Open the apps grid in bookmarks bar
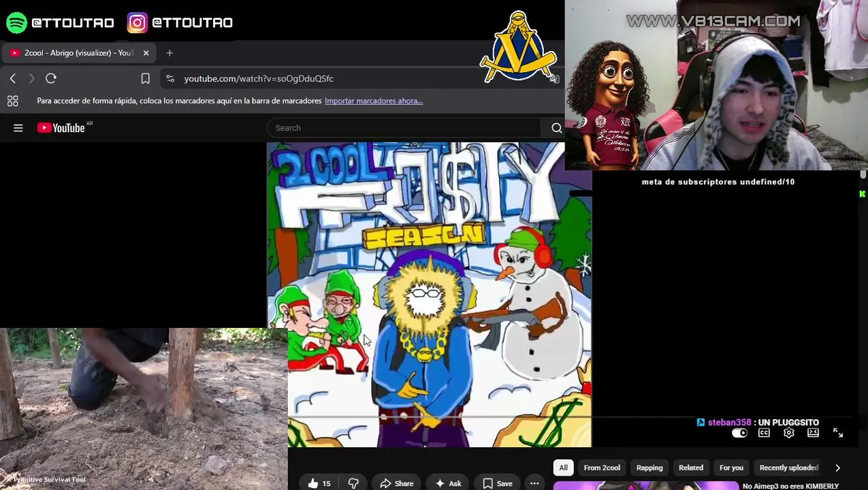Image resolution: width=868 pixels, height=490 pixels. coord(12,101)
